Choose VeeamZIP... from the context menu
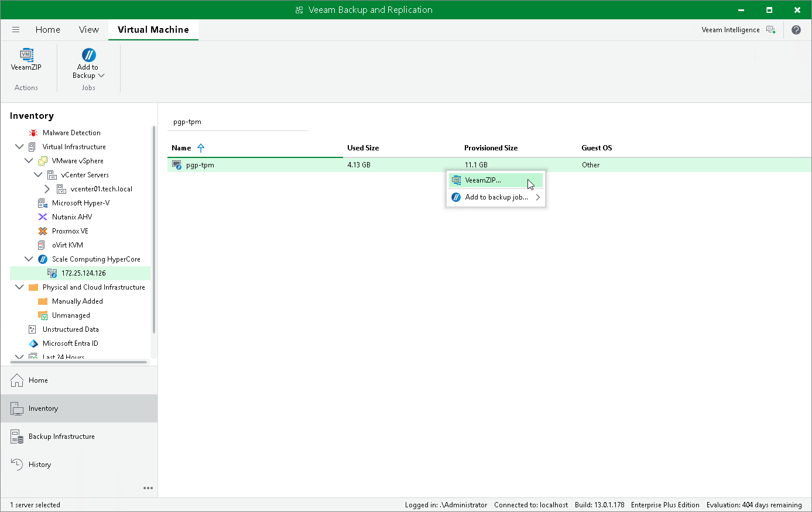 496,180
